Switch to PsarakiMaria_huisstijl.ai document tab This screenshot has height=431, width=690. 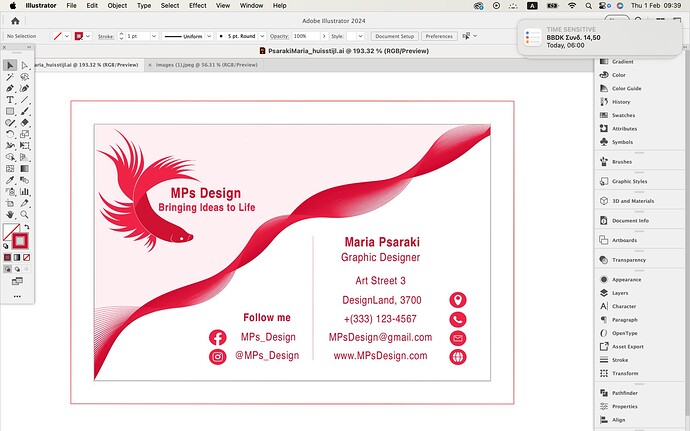(x=87, y=65)
